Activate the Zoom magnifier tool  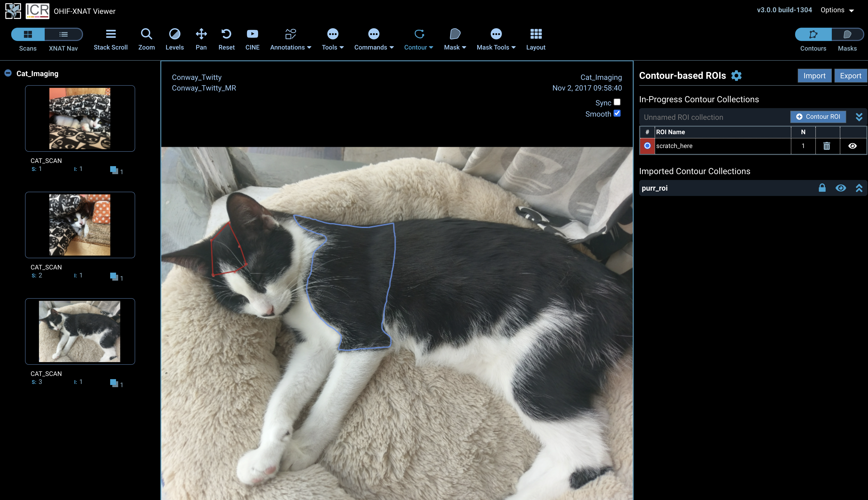146,39
